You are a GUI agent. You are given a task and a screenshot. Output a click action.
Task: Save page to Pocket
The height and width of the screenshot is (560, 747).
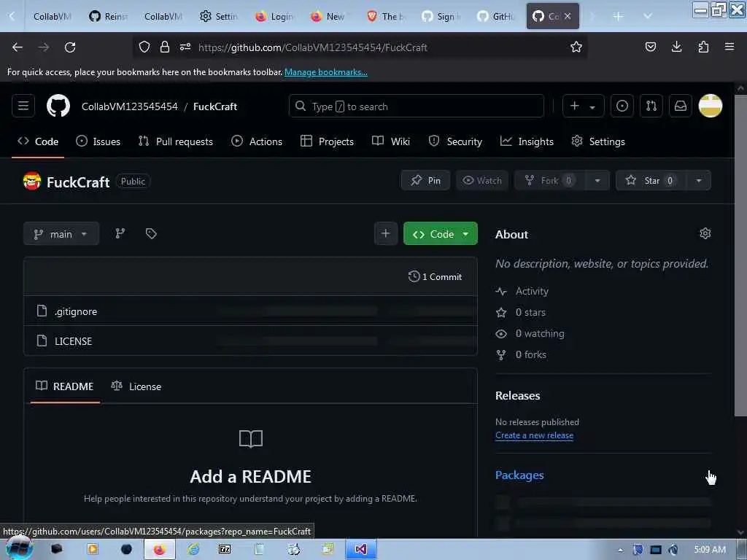tap(650, 47)
